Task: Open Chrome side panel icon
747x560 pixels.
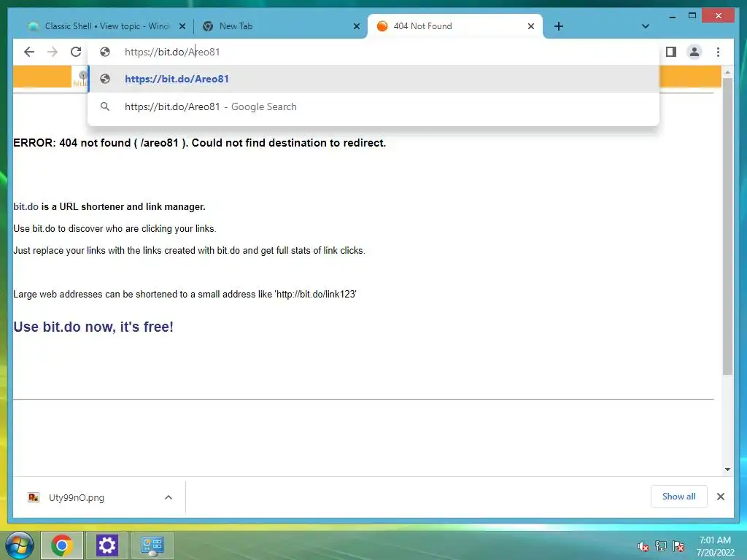Action: coord(671,52)
